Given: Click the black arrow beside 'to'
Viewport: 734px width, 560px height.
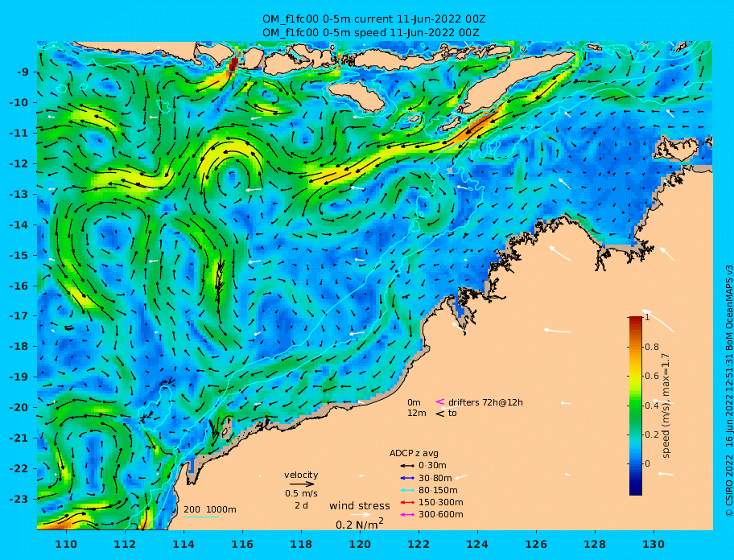Looking at the screenshot, I should [440, 414].
